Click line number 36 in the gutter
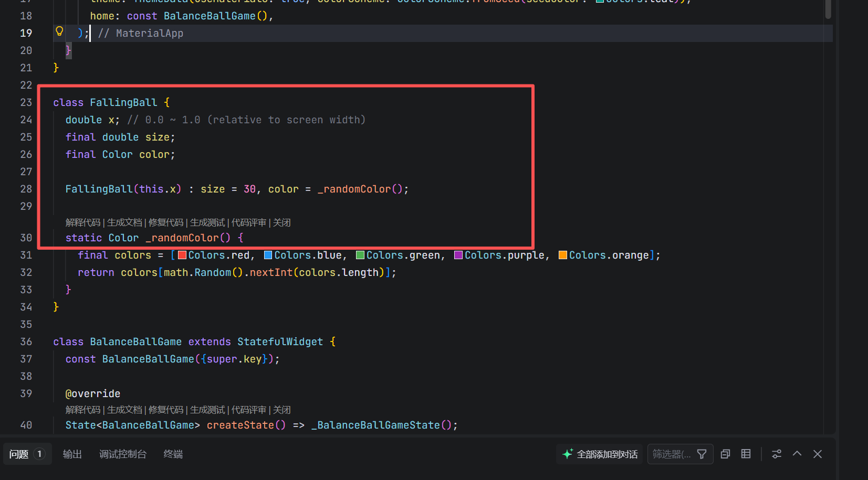This screenshot has width=868, height=480. coord(26,342)
